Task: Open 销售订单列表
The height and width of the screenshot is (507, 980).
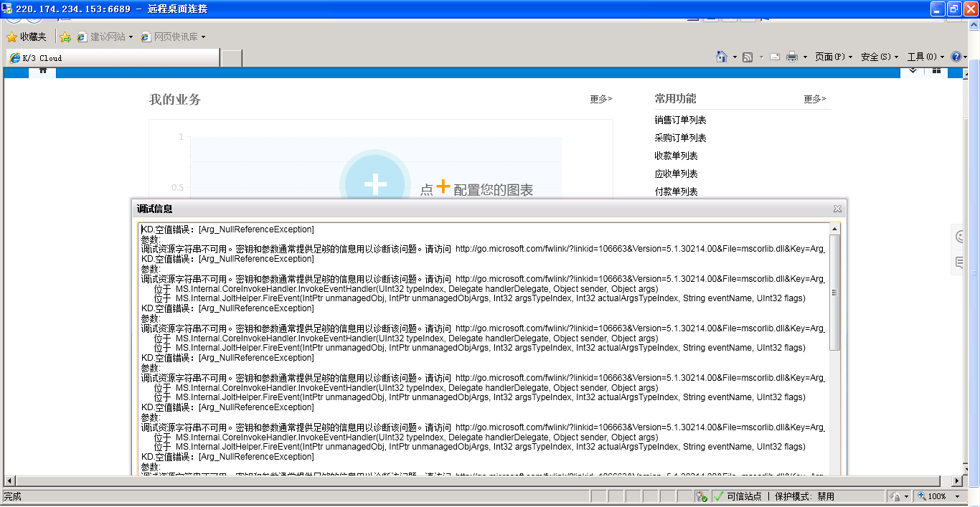Action: click(x=680, y=120)
